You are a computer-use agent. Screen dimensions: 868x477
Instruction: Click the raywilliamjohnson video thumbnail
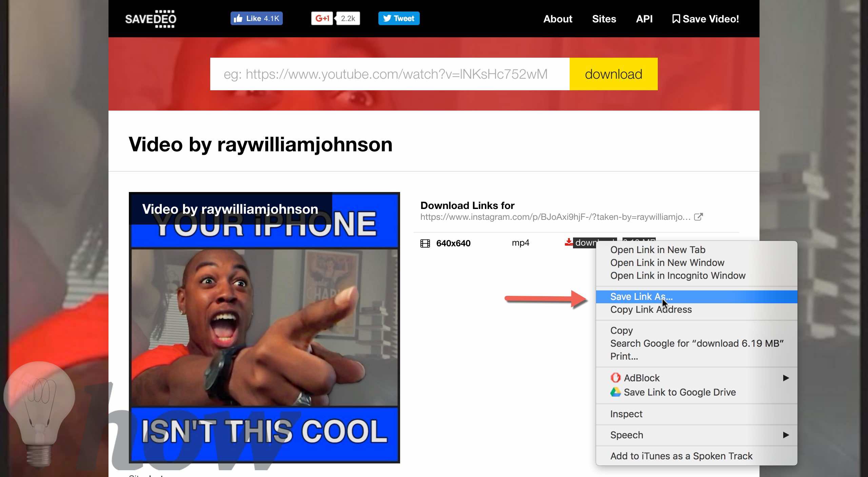[264, 328]
